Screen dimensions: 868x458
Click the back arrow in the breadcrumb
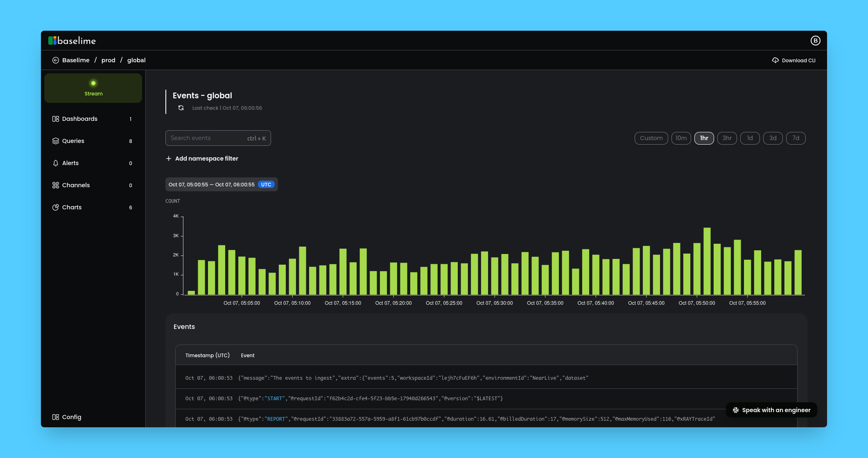pos(55,60)
